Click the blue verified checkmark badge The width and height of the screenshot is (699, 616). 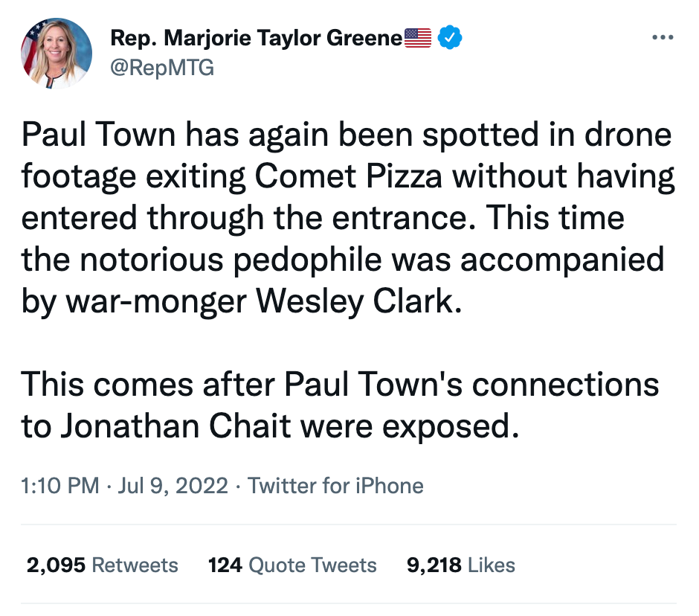[451, 37]
